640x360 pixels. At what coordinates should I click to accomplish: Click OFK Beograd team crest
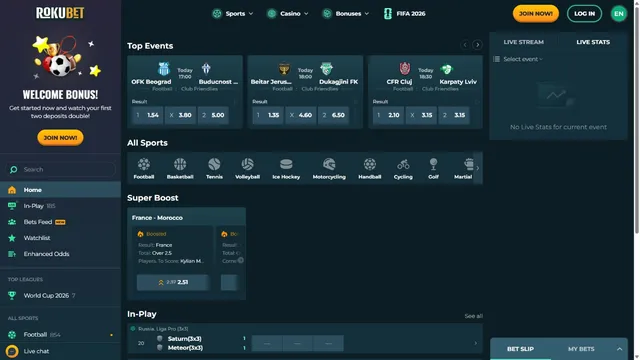click(164, 69)
